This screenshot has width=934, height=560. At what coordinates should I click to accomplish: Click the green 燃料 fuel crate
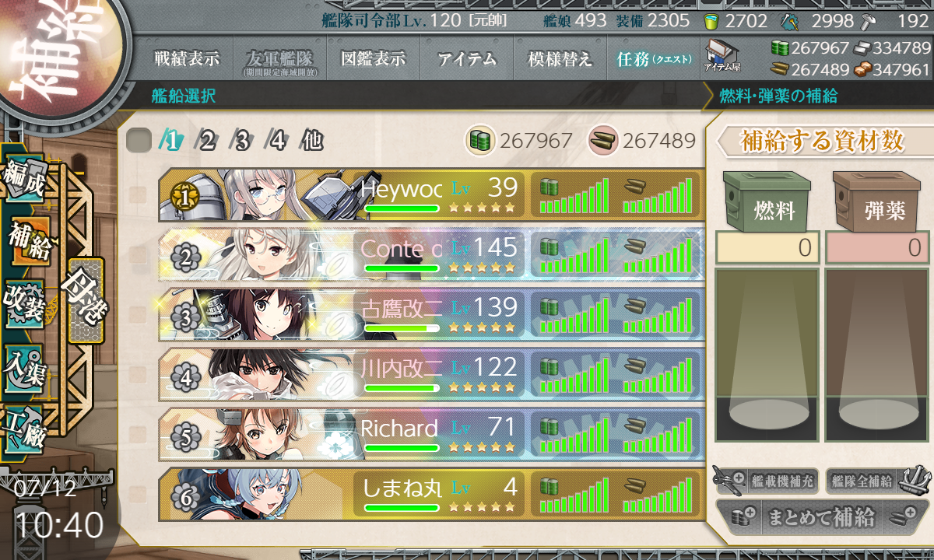tap(766, 201)
